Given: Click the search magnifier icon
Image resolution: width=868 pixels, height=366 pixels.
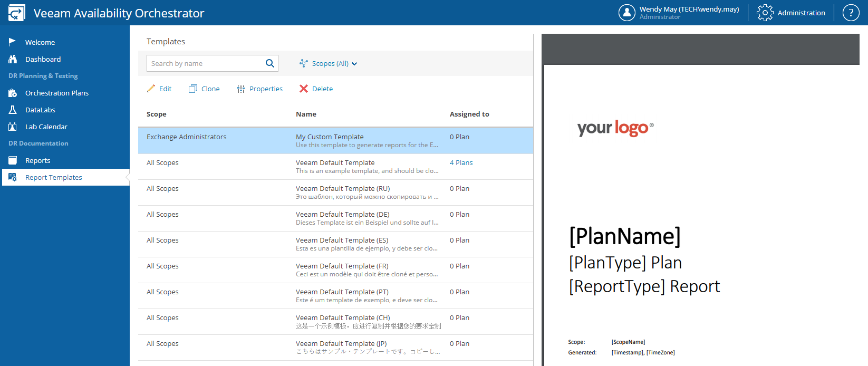Looking at the screenshot, I should tap(269, 63).
